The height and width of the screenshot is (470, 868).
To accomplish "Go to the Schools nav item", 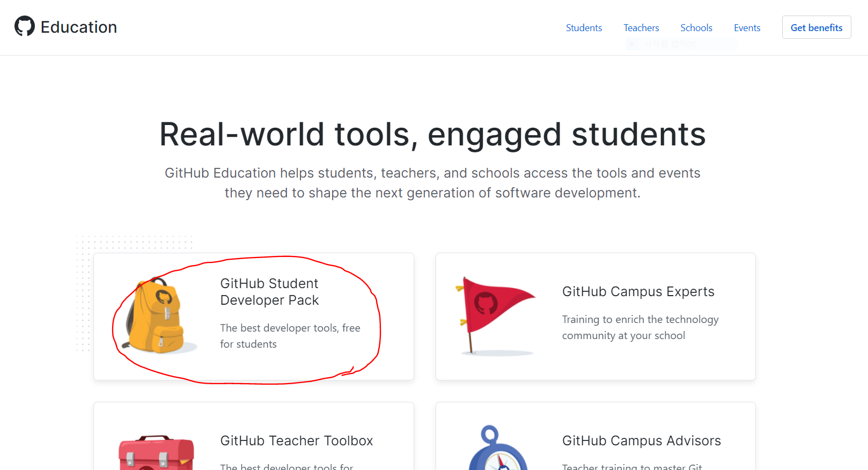I will [x=696, y=28].
